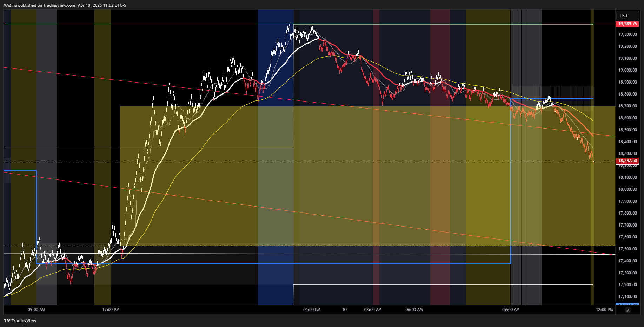644x327 pixels.
Task: Select the red 18,242.50 current price label
Action: [628, 161]
